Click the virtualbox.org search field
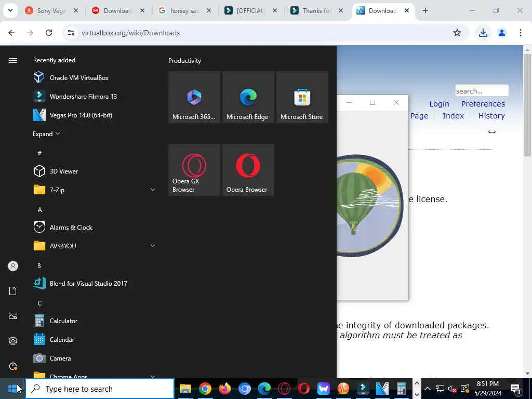 tap(482, 91)
